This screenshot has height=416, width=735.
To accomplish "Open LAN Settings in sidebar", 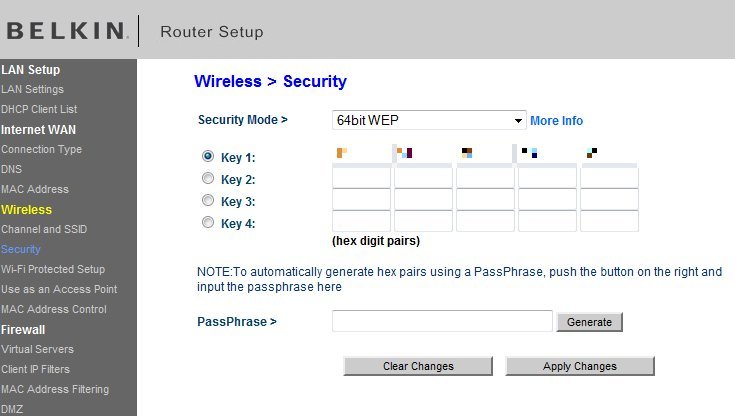I will (x=32, y=89).
